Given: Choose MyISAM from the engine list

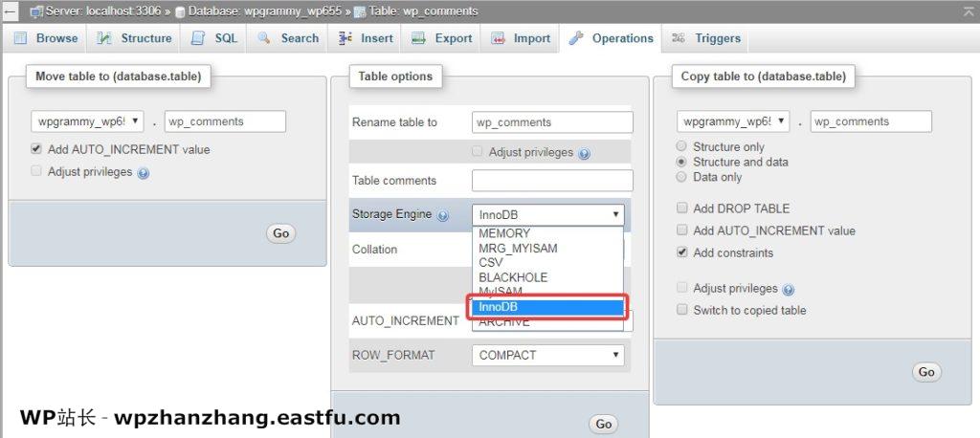Looking at the screenshot, I should [547, 291].
